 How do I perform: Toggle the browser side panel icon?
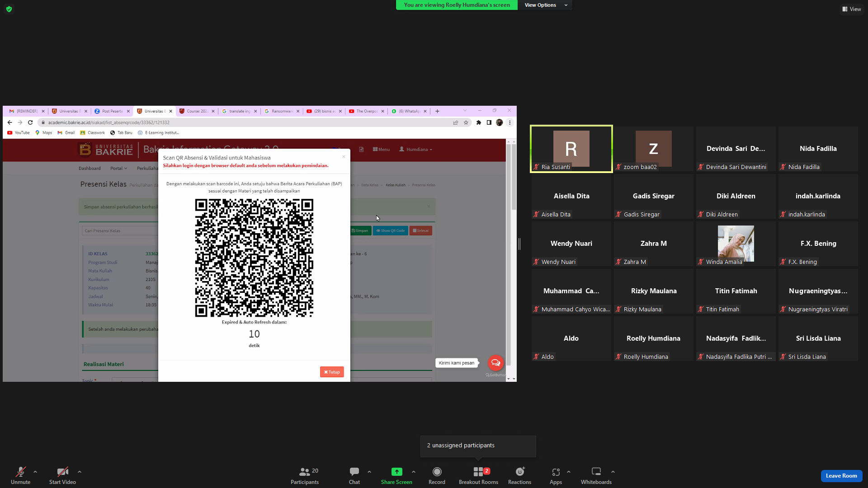click(x=489, y=122)
